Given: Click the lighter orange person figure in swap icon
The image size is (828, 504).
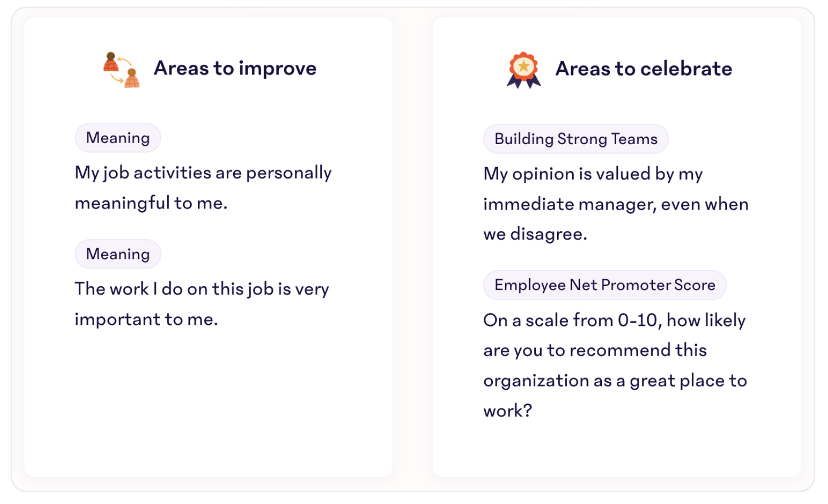Looking at the screenshot, I should [132, 78].
